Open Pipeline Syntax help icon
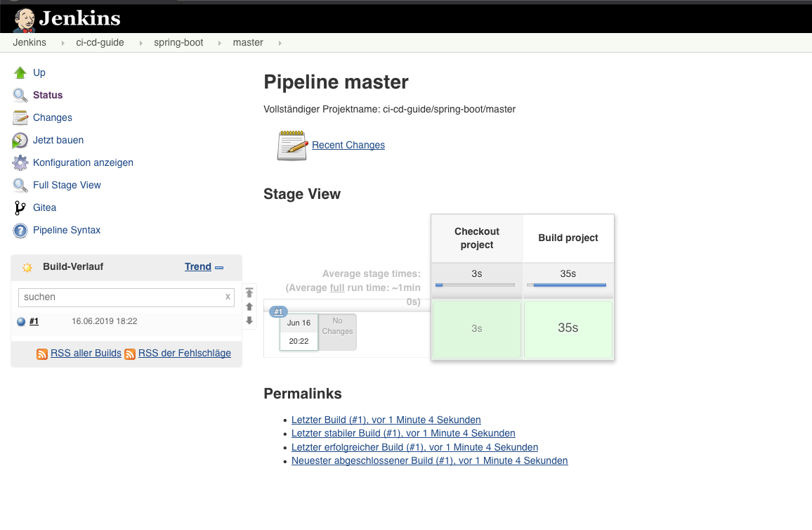 pyautogui.click(x=20, y=231)
